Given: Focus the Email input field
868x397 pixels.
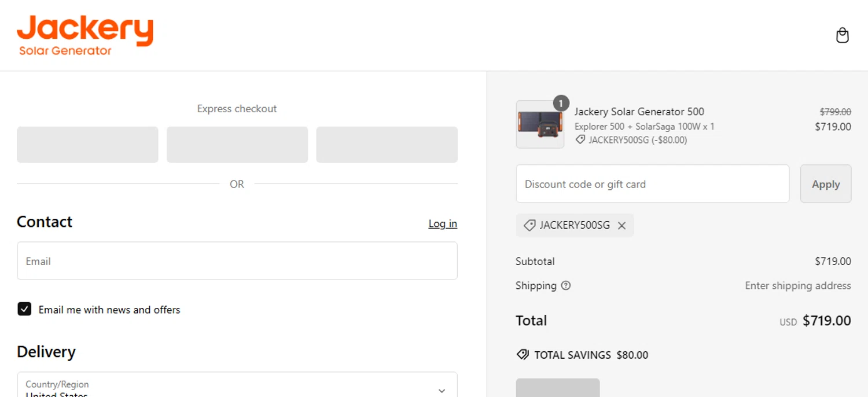Looking at the screenshot, I should (237, 261).
